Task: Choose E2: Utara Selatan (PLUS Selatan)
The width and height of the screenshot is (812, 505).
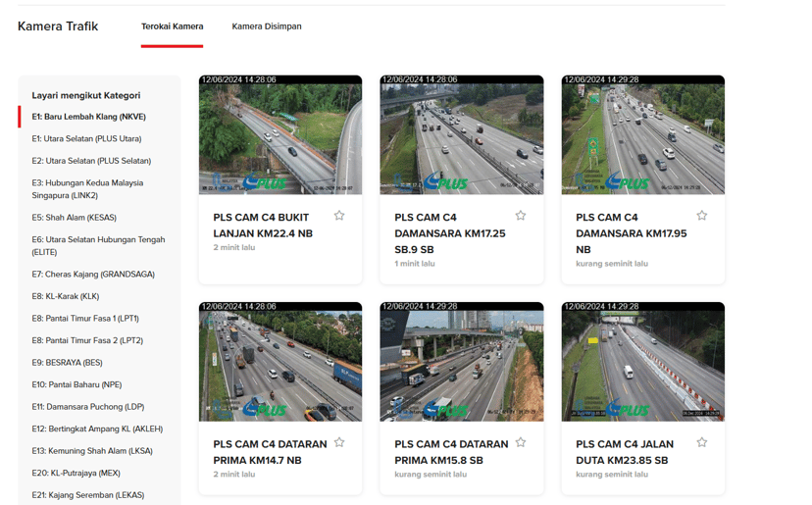Action: 91,161
